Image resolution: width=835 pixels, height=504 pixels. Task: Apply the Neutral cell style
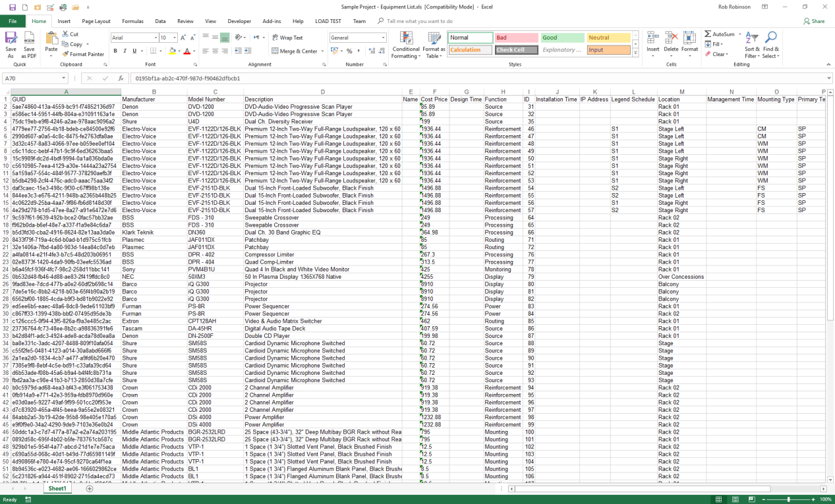pyautogui.click(x=608, y=38)
